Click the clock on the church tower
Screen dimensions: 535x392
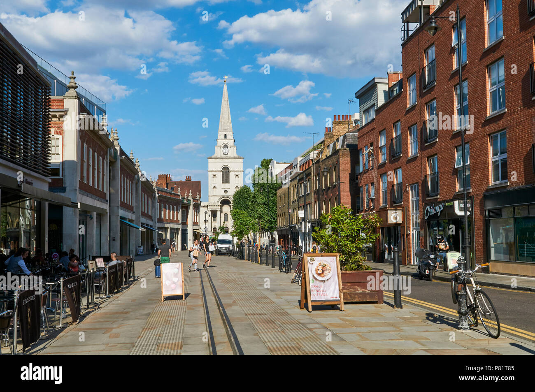tap(226, 150)
